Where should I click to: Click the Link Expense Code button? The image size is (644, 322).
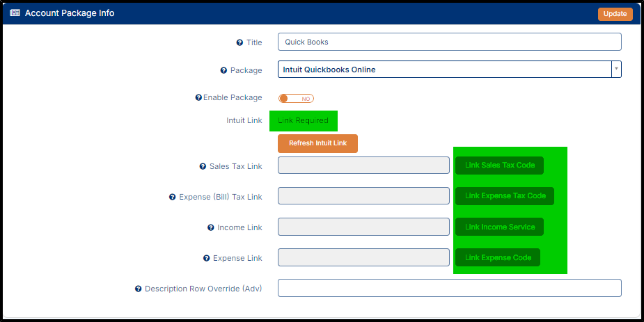tap(498, 257)
